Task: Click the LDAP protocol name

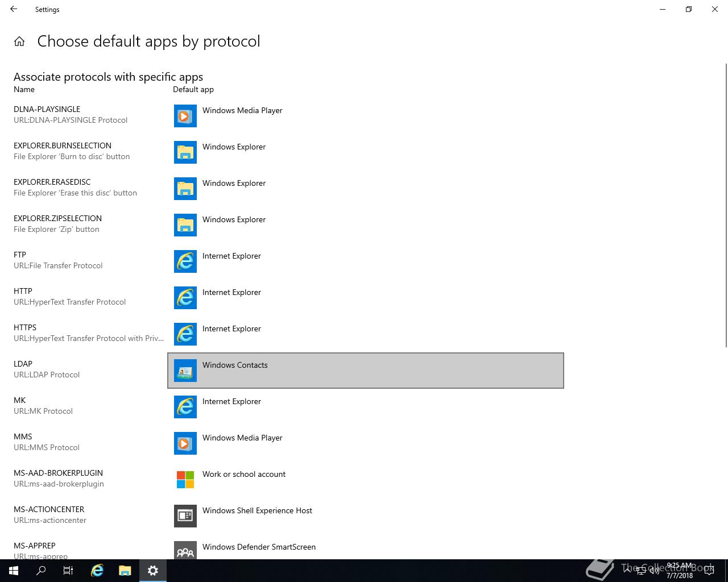Action: pos(23,364)
